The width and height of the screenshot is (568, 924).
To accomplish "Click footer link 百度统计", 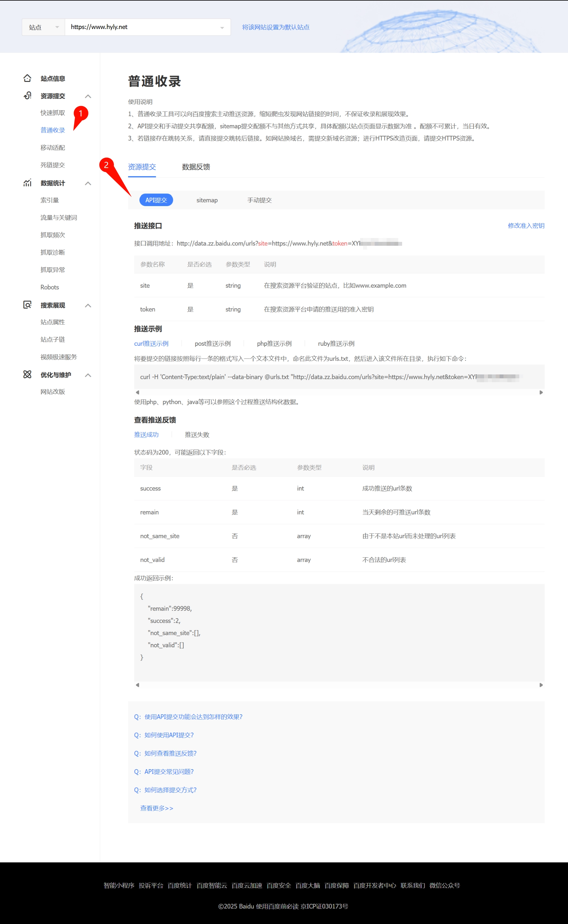I will point(180,886).
